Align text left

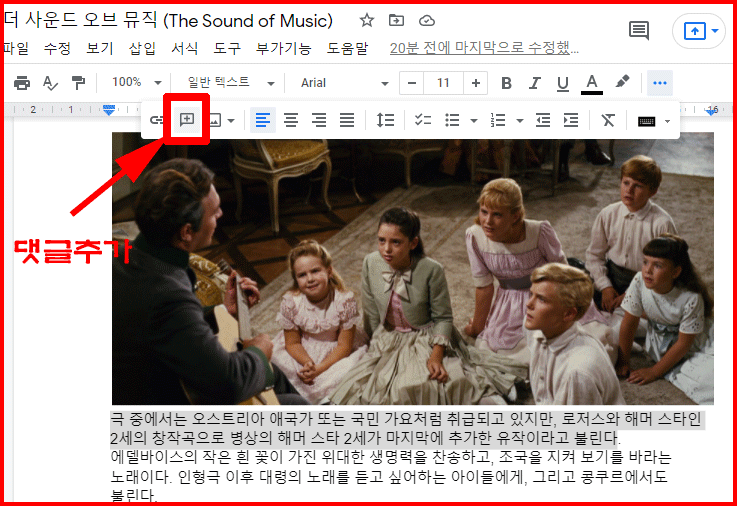[x=263, y=120]
